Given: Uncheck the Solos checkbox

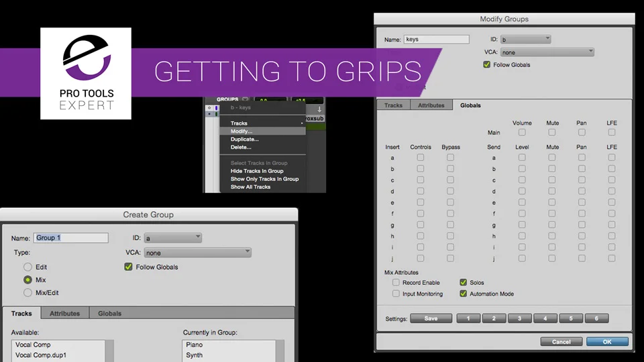Looking at the screenshot, I should (464, 282).
